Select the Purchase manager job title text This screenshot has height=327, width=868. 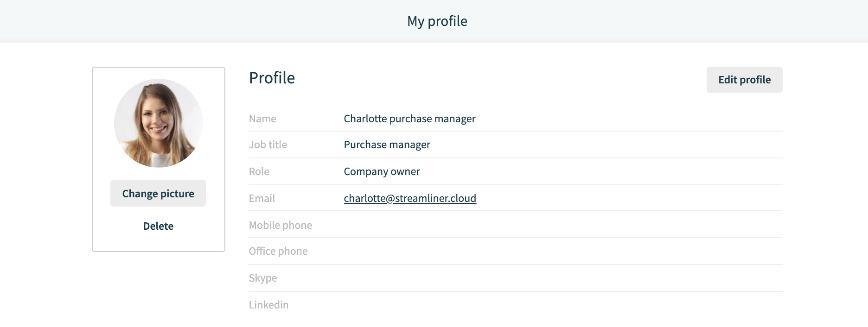point(387,145)
